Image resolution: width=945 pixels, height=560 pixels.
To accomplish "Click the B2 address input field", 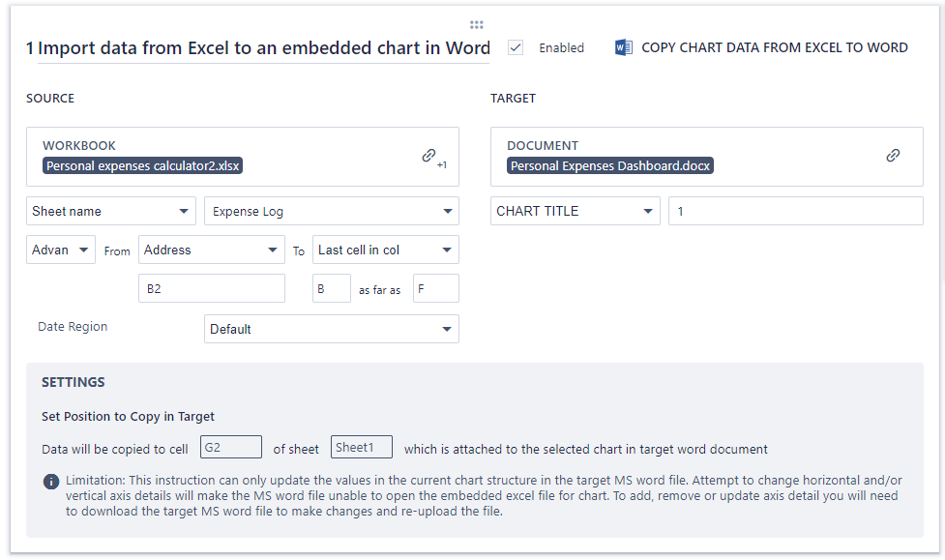I will pos(212,288).
